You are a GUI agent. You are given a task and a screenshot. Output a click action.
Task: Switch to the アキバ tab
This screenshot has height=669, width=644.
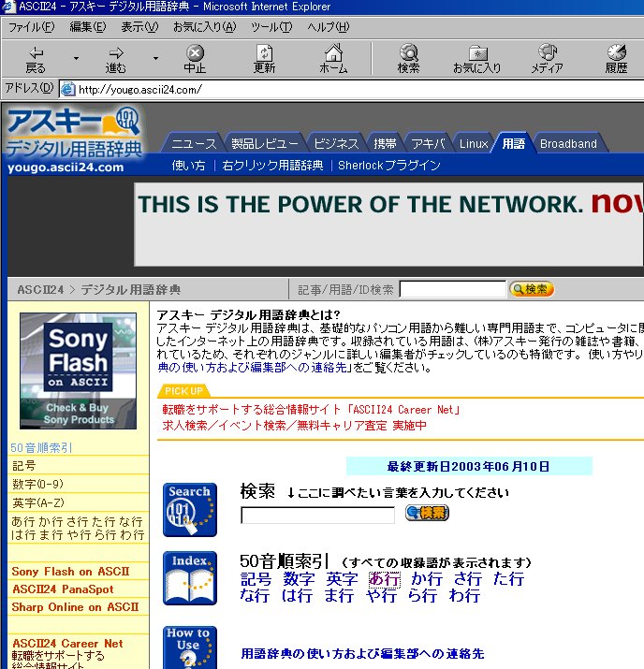(428, 144)
